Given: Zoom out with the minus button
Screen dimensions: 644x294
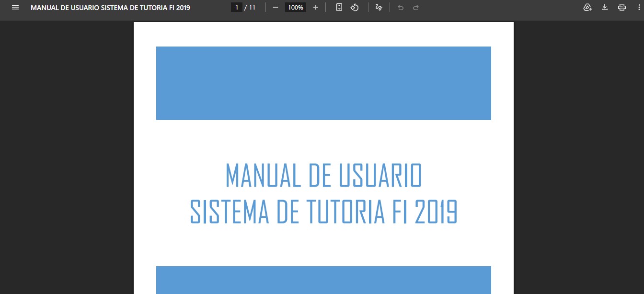Looking at the screenshot, I should click(276, 7).
